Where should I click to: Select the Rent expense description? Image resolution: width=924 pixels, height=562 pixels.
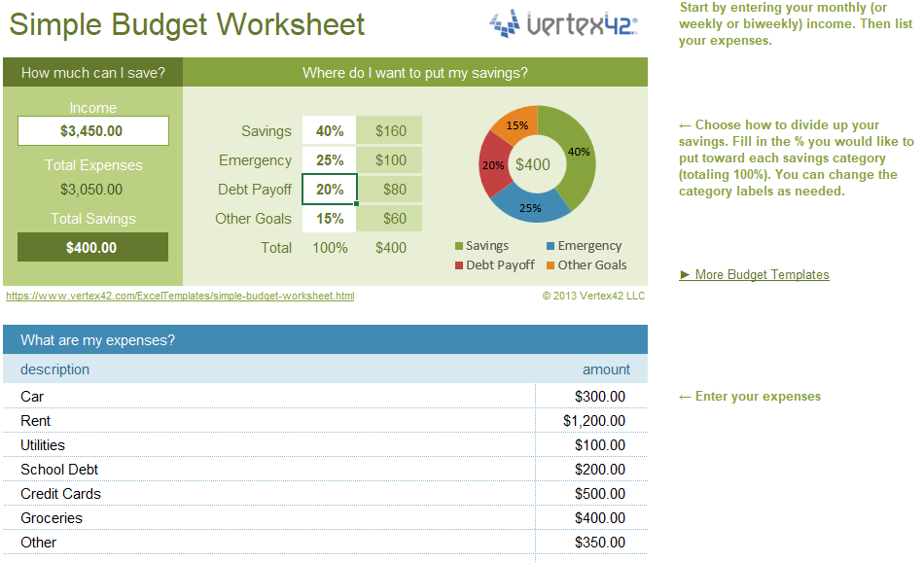click(x=35, y=421)
